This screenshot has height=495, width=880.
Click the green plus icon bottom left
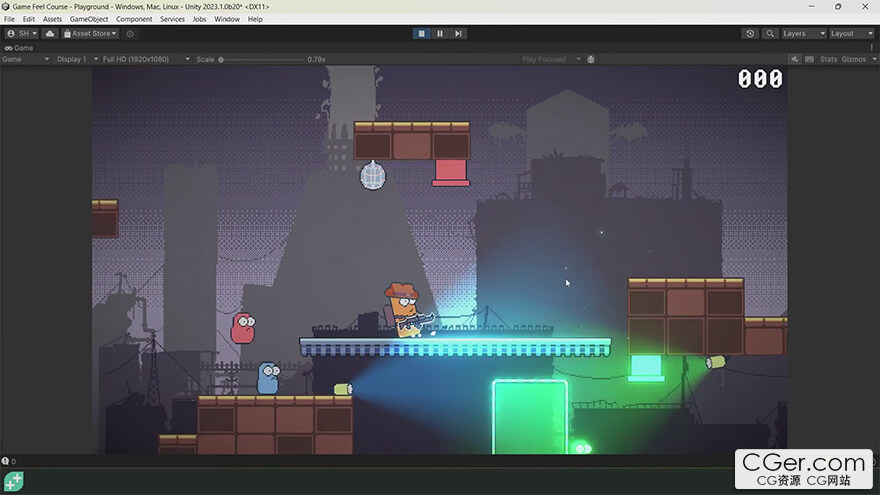(x=13, y=481)
